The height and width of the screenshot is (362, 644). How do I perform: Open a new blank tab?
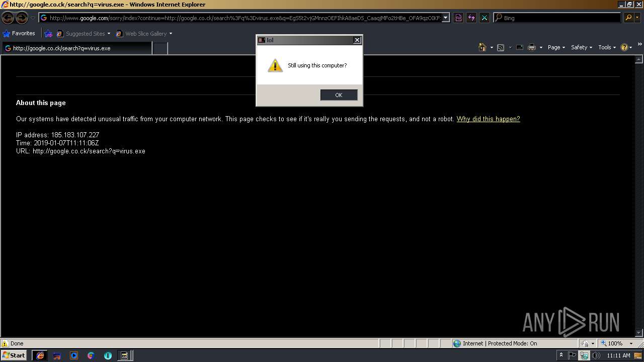(x=160, y=48)
